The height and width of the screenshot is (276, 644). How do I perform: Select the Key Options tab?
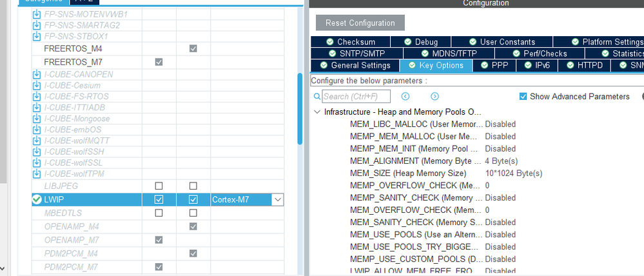436,65
